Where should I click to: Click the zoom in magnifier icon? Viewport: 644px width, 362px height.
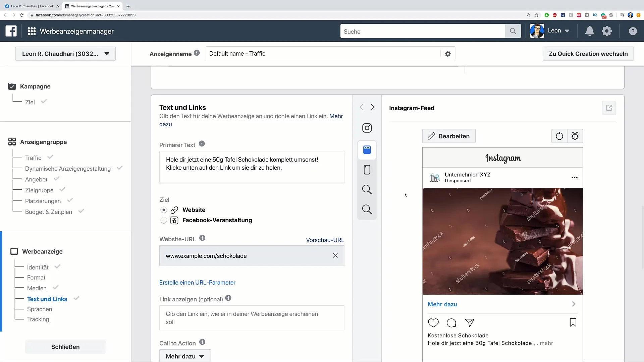(367, 189)
